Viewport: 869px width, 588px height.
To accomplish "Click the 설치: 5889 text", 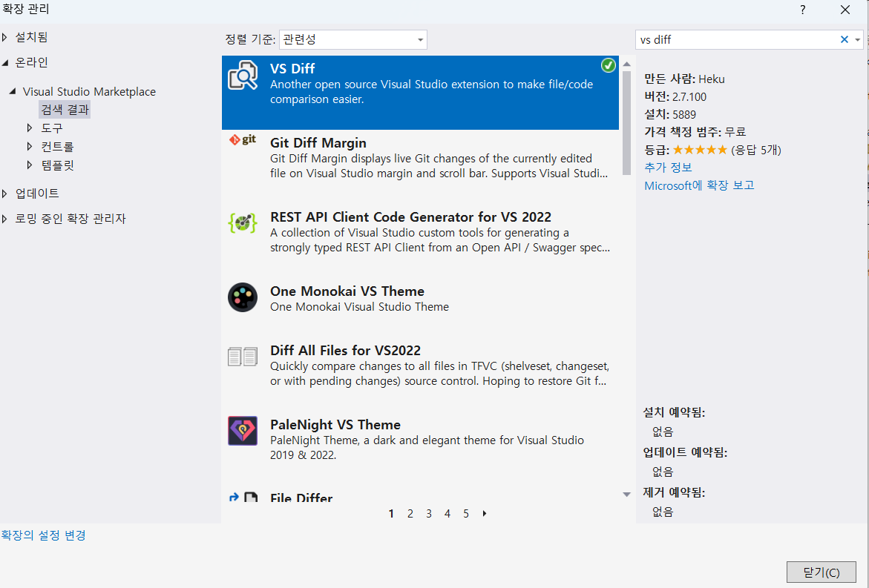I will coord(670,115).
